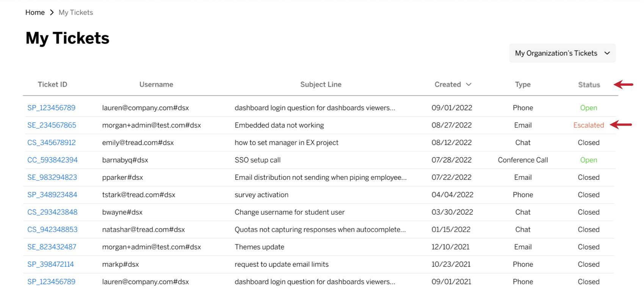Click the Subject Line column header

(321, 85)
